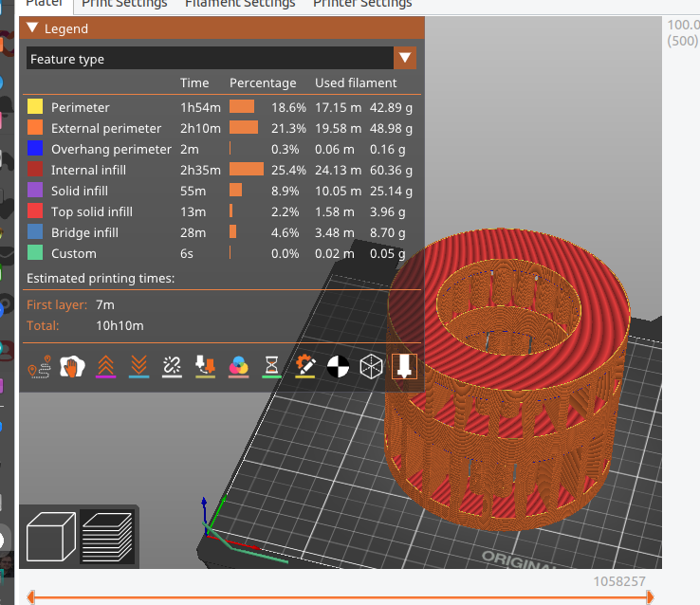The image size is (700, 605).
Task: Click the yellow Perimeter color swatch
Action: tap(35, 106)
